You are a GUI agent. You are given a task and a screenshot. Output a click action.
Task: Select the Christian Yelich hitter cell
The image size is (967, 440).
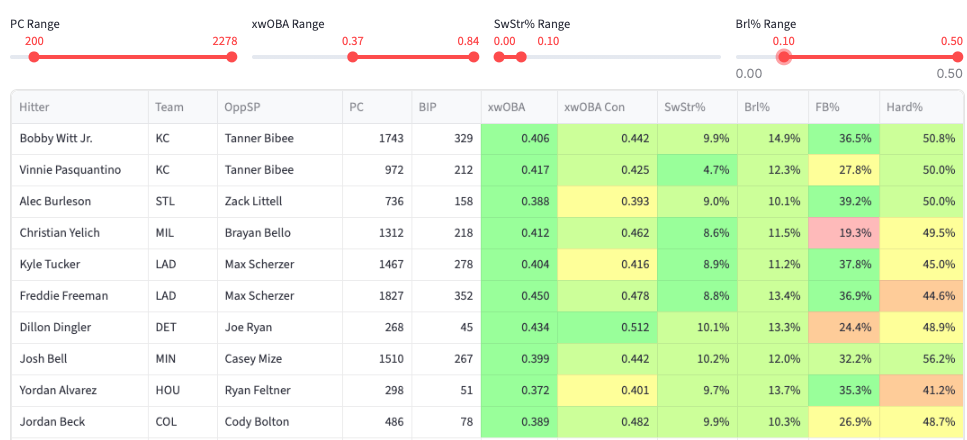[x=80, y=233]
